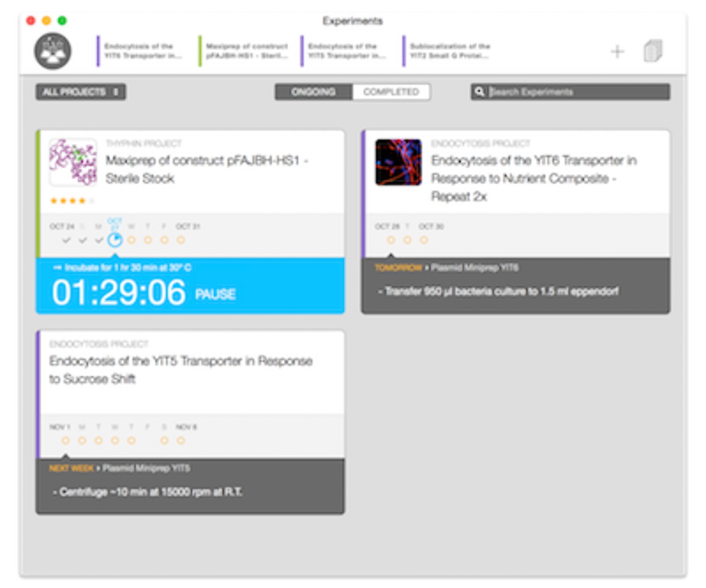Open Endocytosis of YIT5 Sucrose Shift experiment

point(181,369)
